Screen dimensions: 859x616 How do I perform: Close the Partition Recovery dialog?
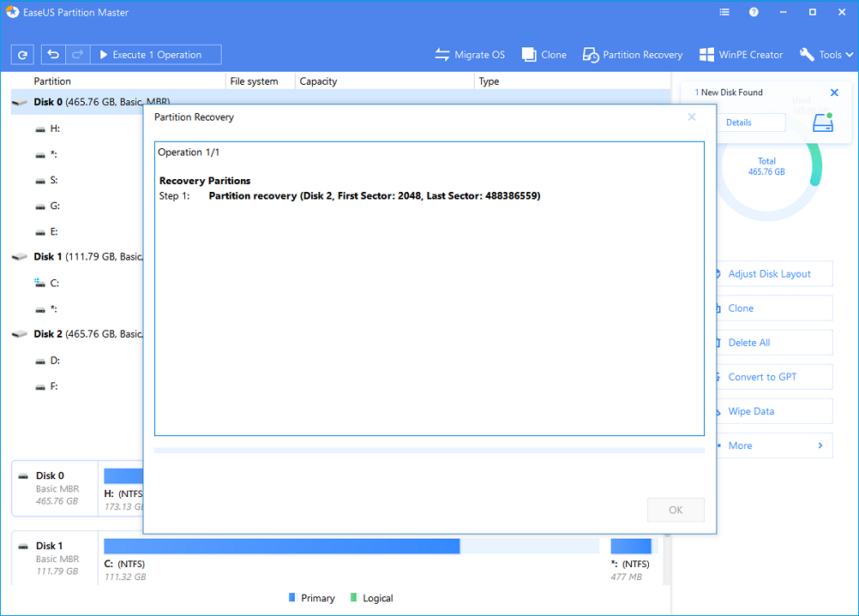(x=692, y=117)
